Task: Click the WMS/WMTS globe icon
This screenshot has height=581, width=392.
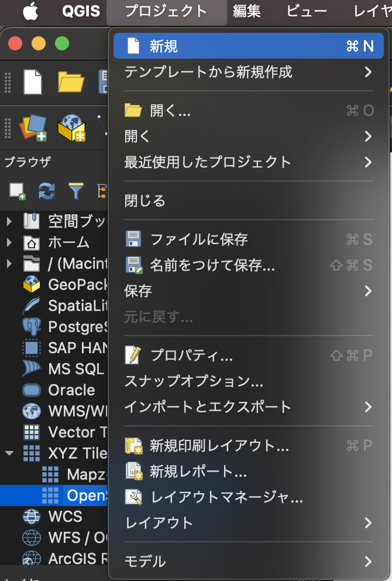Action: (x=32, y=411)
